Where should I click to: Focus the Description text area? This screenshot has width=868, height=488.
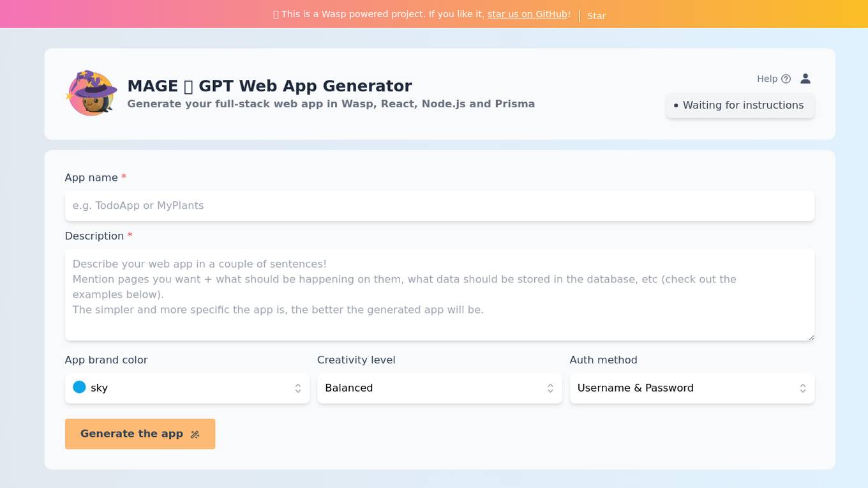tap(440, 295)
